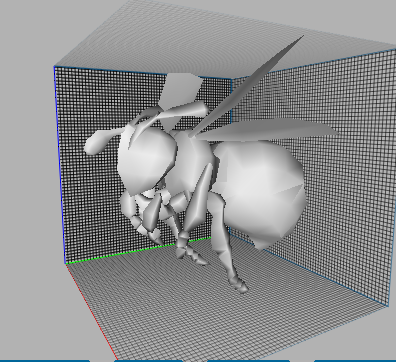This screenshot has width=396, height=362.
Task: Click the wasp model's large abdomen
Action: click(x=260, y=192)
